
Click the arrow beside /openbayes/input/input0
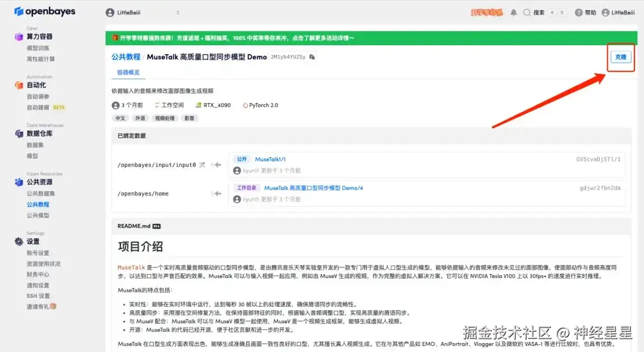click(x=217, y=165)
